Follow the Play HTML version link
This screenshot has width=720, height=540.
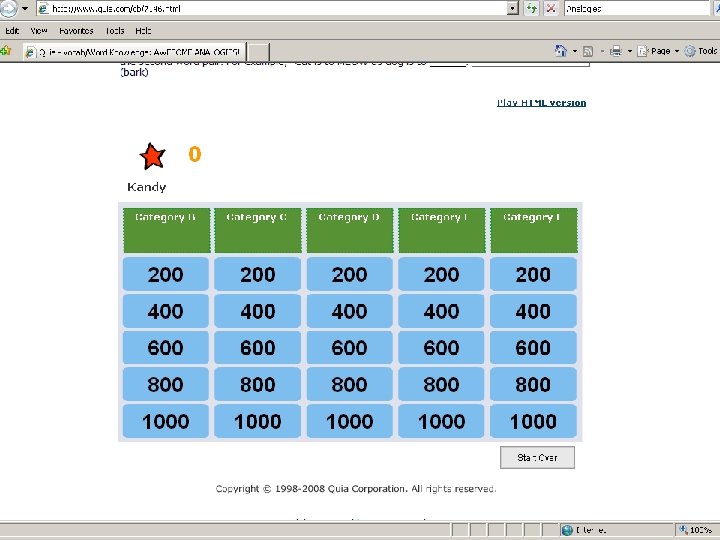coord(541,102)
